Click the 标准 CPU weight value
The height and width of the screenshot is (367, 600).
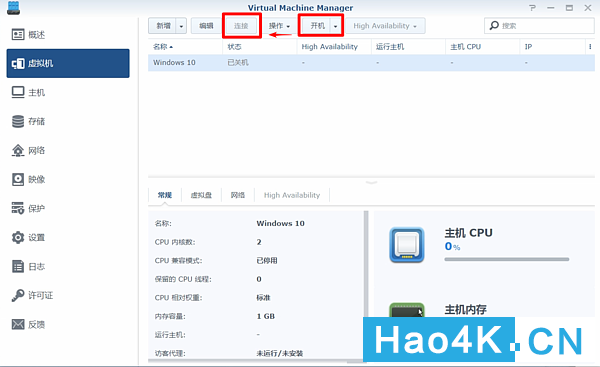pyautogui.click(x=263, y=297)
